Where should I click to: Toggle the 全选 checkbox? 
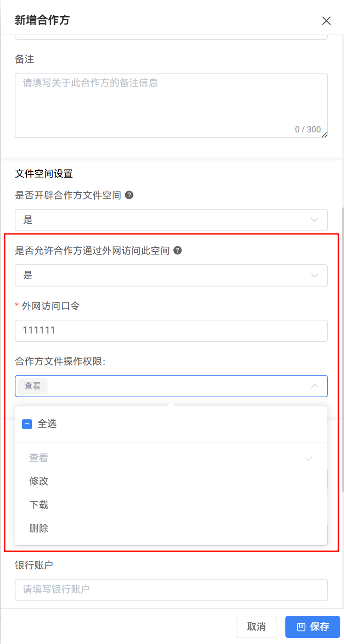pyautogui.click(x=27, y=424)
